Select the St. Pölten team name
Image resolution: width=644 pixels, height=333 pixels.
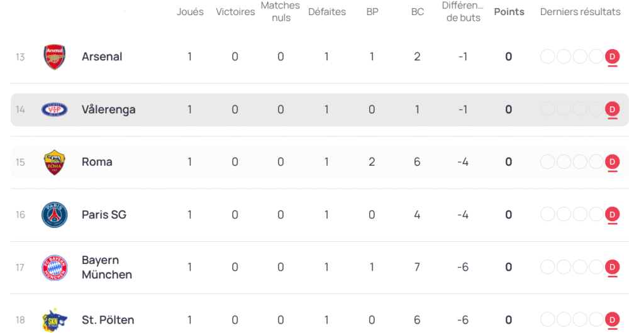tap(108, 320)
